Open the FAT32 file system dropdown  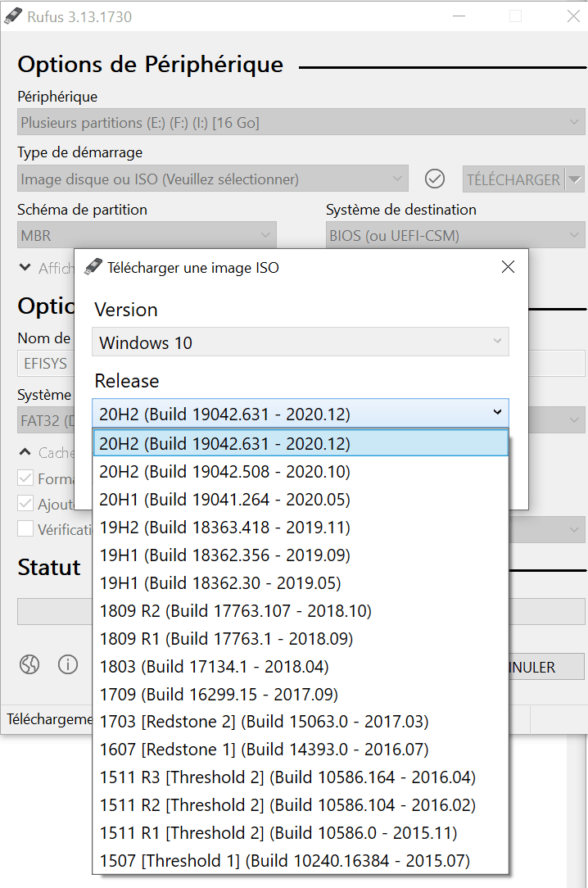pos(47,421)
